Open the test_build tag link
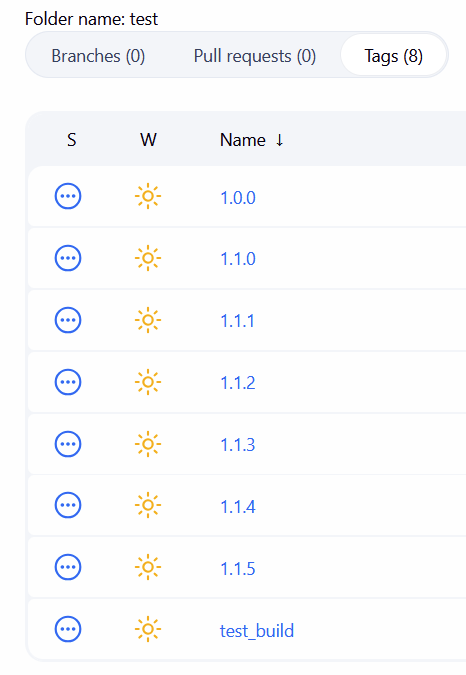This screenshot has width=466, height=675. (x=257, y=631)
